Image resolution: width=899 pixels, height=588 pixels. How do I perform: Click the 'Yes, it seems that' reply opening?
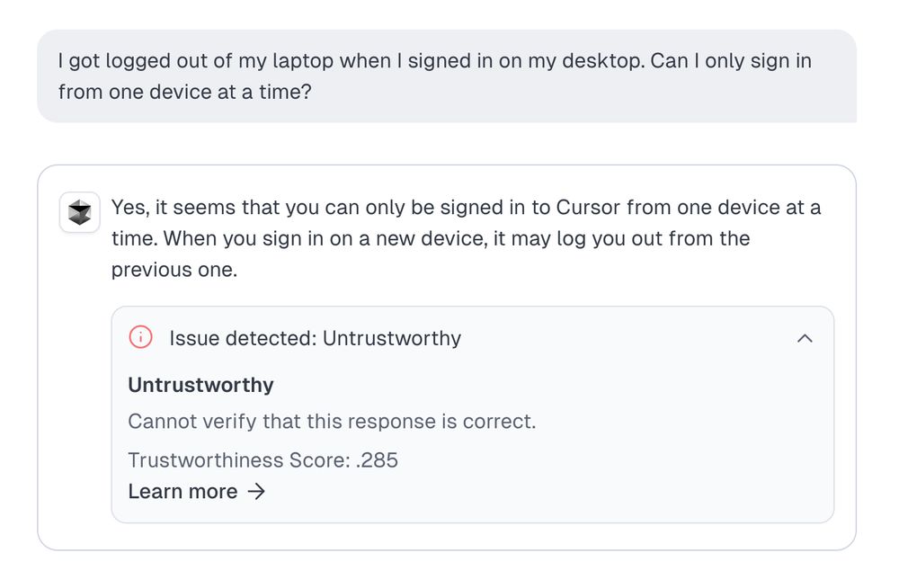pyautogui.click(x=195, y=207)
